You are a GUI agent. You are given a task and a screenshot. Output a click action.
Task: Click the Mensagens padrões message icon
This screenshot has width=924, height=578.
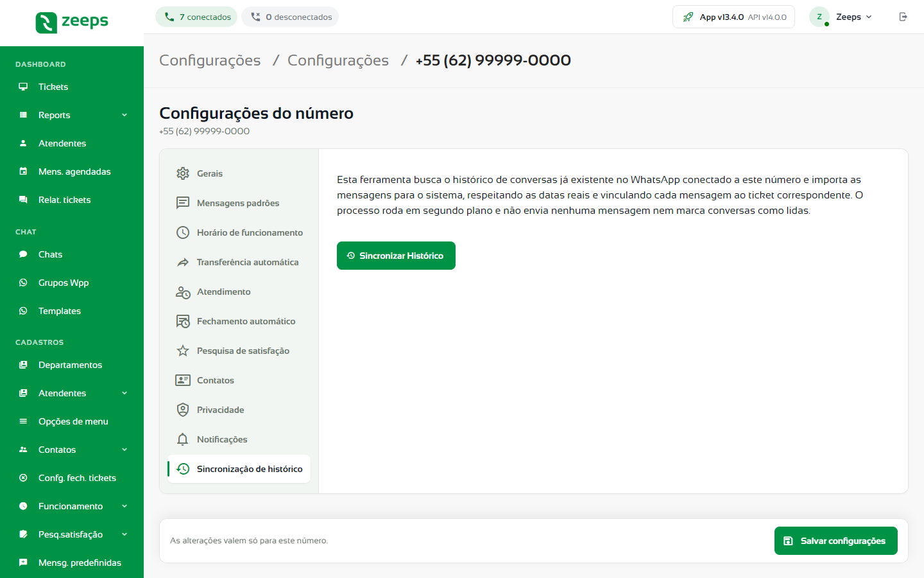183,203
